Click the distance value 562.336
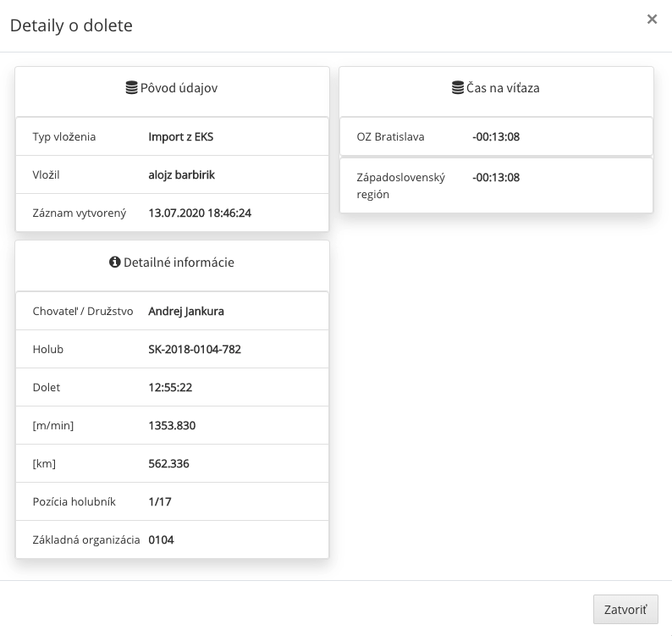Screen dimensions: 672x636 168,463
